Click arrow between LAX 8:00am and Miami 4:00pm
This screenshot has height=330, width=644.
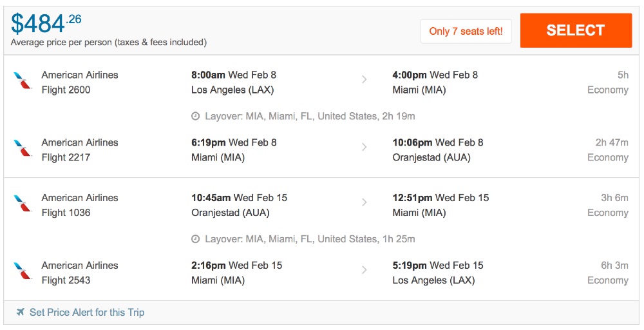pyautogui.click(x=364, y=79)
